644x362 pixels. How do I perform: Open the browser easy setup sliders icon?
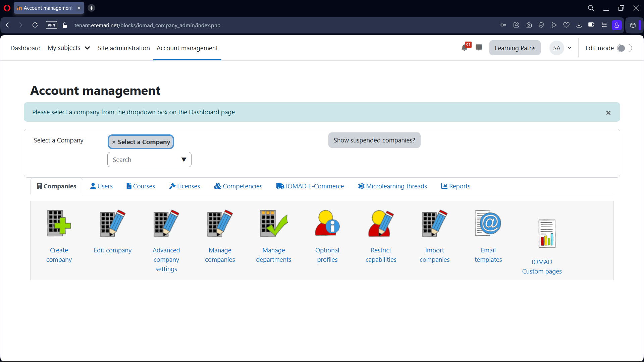[604, 25]
